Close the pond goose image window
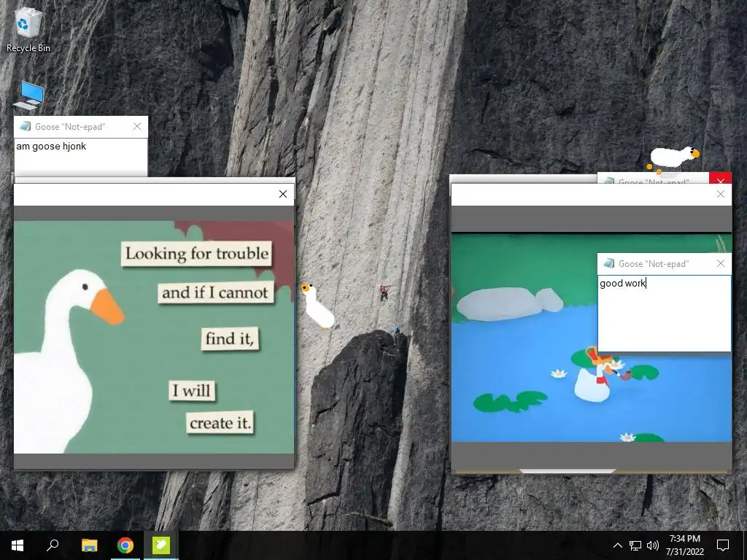Viewport: 747px width, 560px height. point(721,194)
